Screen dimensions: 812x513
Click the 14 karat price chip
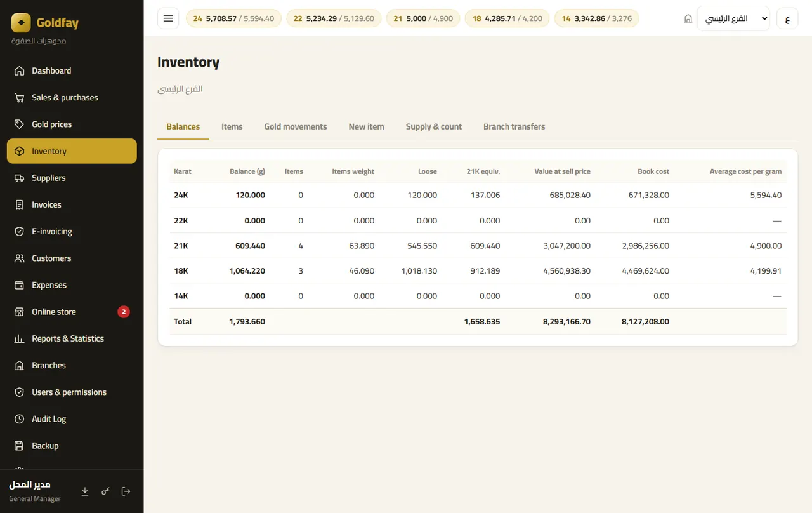pos(596,18)
